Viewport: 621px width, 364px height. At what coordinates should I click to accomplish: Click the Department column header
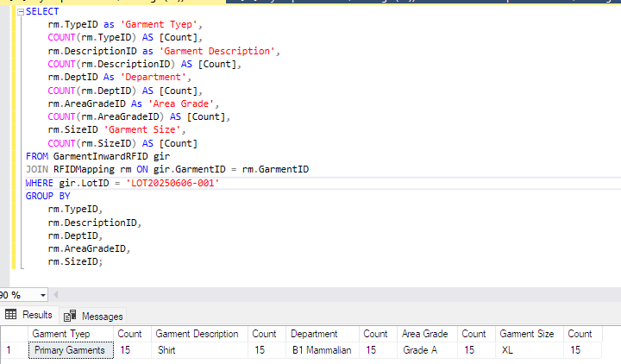[314, 334]
